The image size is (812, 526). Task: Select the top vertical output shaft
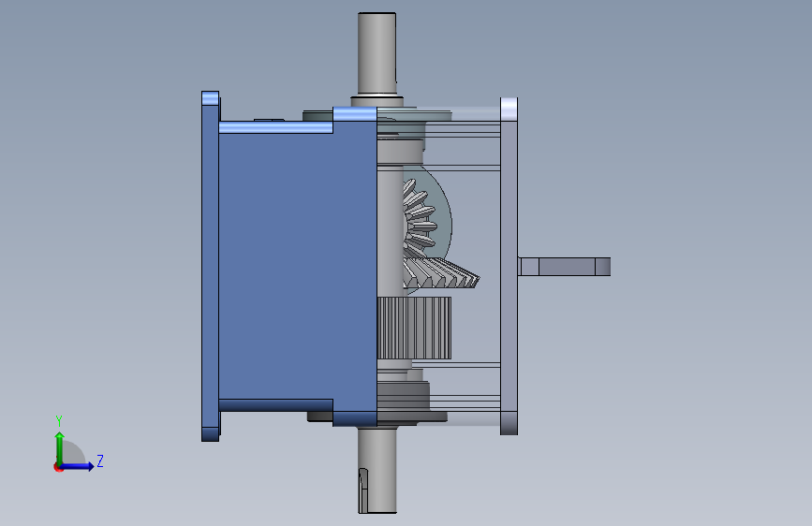[377, 54]
